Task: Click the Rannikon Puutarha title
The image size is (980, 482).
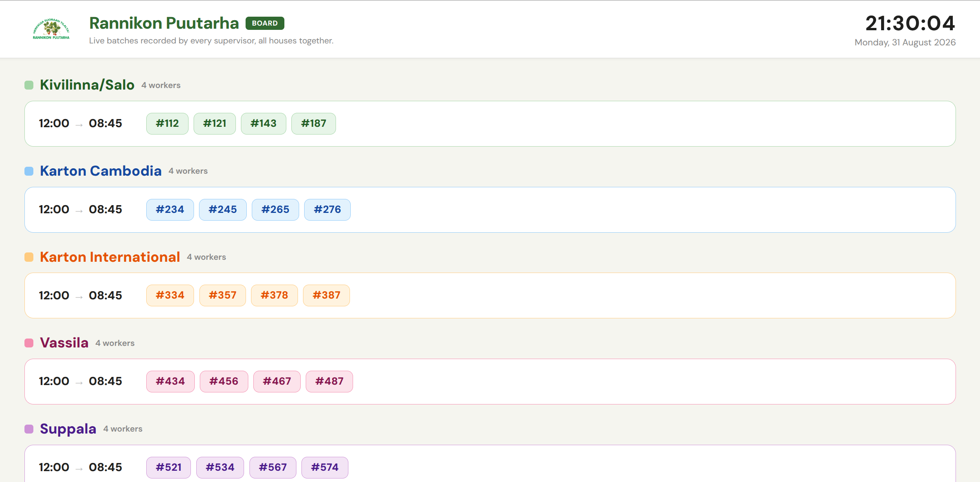Action: click(x=164, y=23)
